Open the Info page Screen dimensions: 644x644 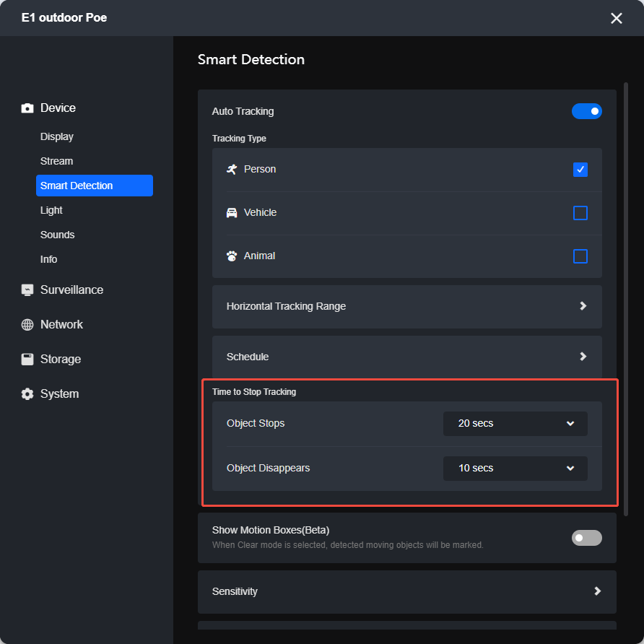click(48, 260)
